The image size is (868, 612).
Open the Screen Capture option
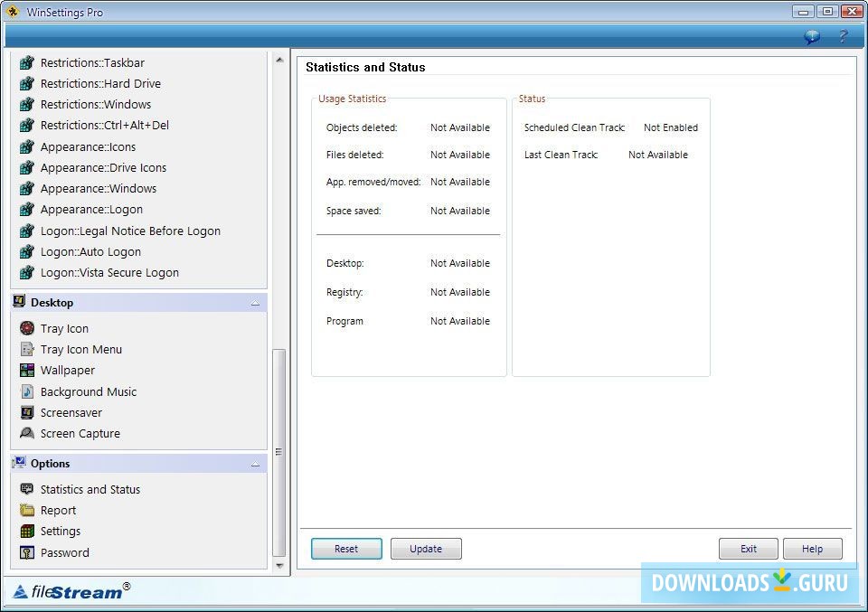pos(80,433)
